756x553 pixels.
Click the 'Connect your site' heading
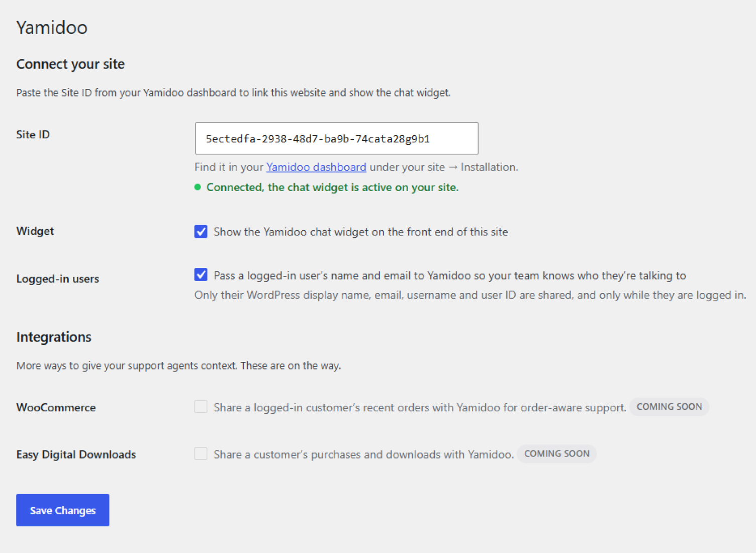coord(70,64)
